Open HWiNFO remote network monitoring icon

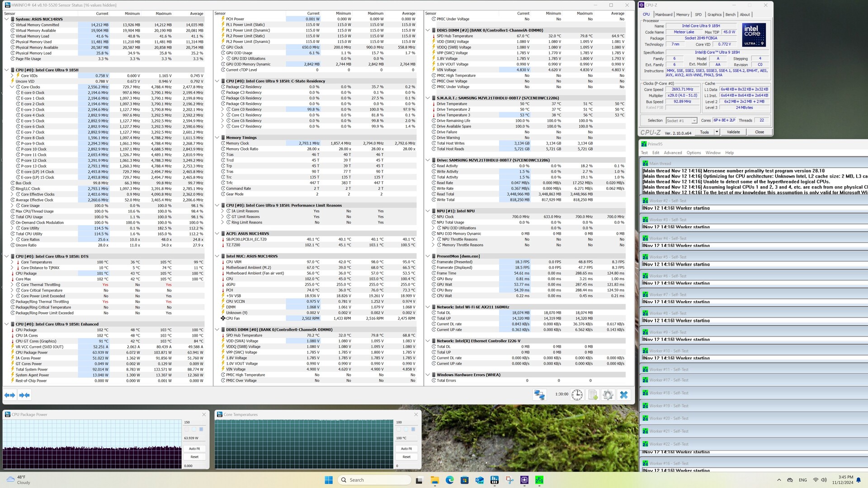(539, 394)
